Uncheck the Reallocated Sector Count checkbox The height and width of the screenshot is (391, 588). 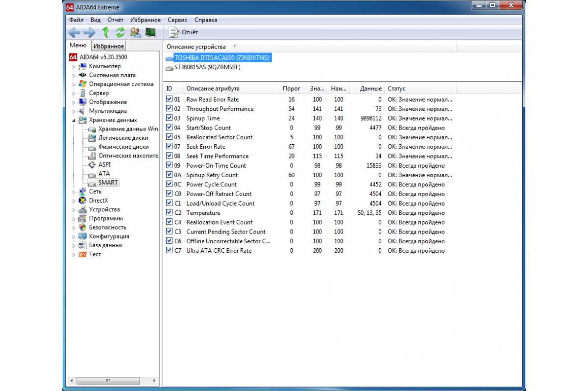pyautogui.click(x=169, y=137)
